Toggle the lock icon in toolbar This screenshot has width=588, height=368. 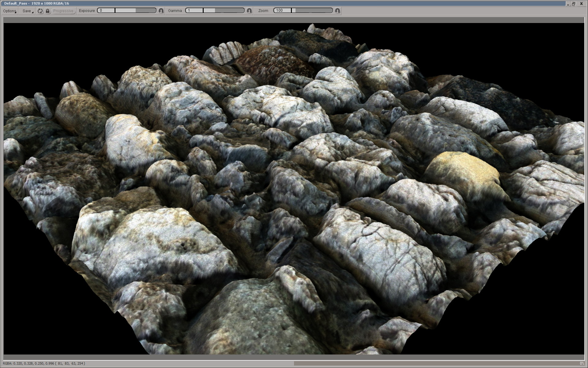click(x=47, y=11)
